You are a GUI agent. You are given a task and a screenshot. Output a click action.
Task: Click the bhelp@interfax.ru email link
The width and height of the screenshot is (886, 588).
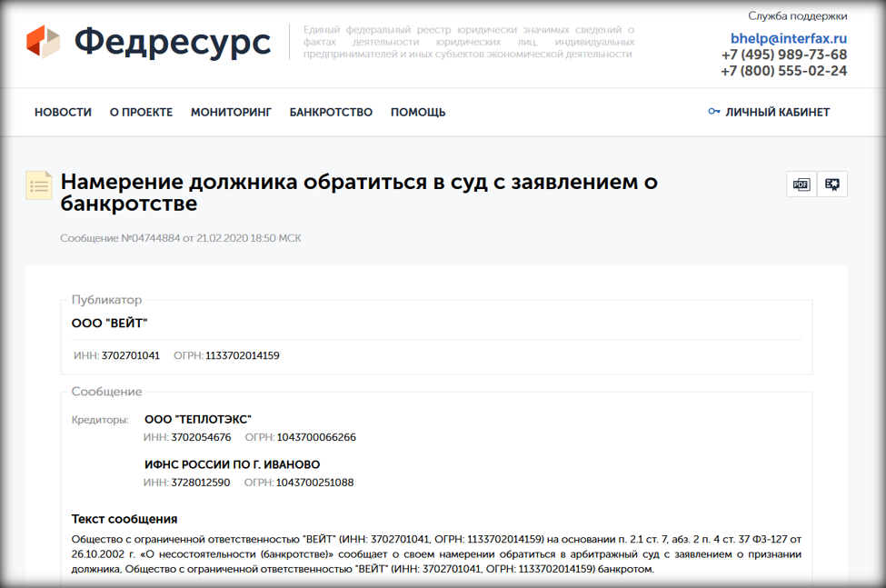click(788, 38)
